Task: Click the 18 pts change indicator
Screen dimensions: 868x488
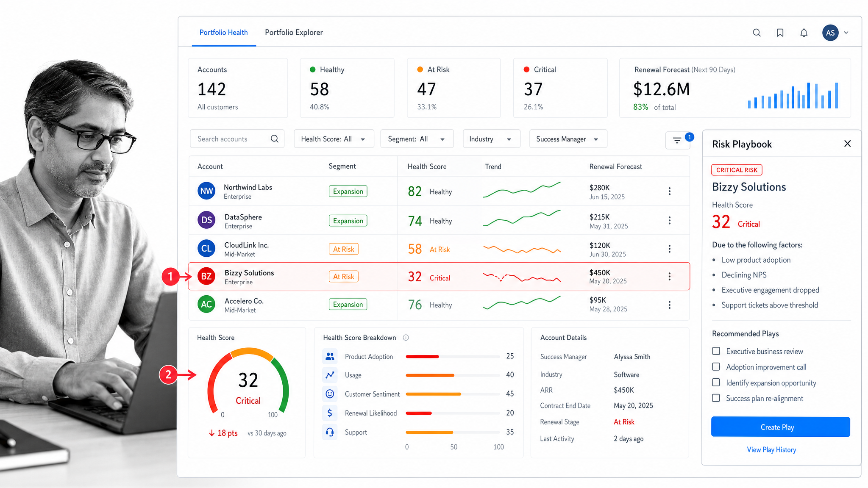Action: pos(223,433)
